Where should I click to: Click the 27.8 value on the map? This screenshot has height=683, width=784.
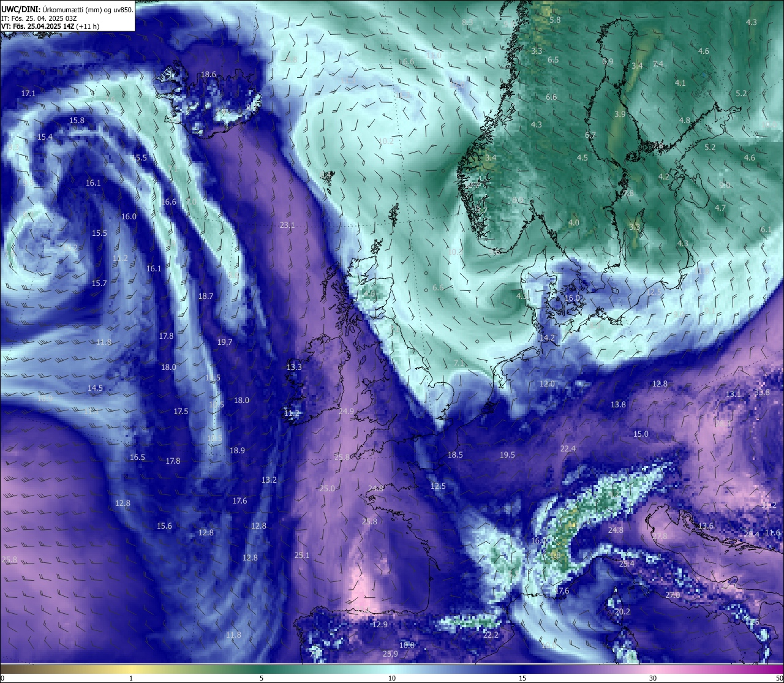[x=660, y=537]
